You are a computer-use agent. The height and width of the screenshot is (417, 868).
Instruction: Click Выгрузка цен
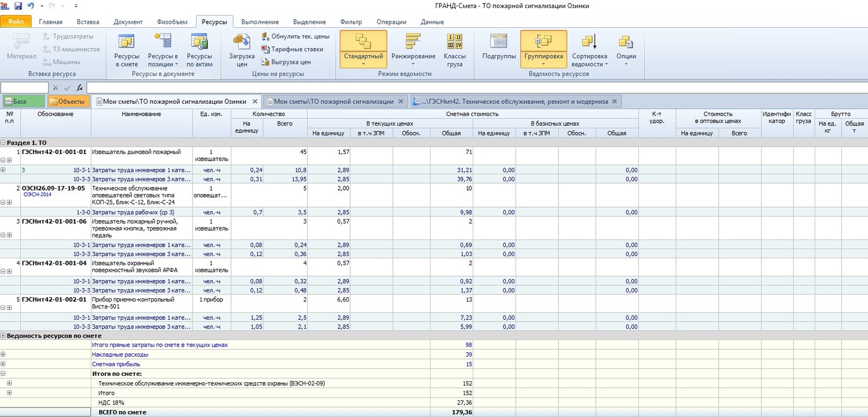click(x=286, y=62)
